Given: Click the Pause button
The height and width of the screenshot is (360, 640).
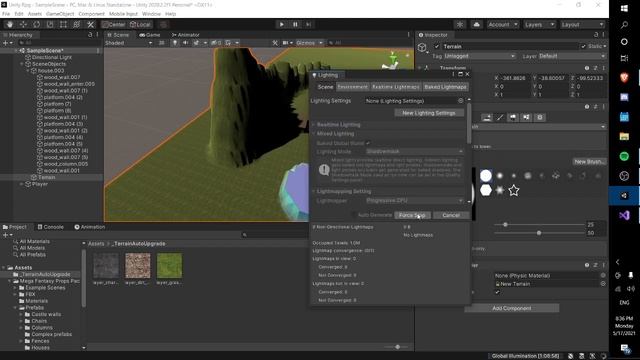Looking at the screenshot, I should (295, 24).
